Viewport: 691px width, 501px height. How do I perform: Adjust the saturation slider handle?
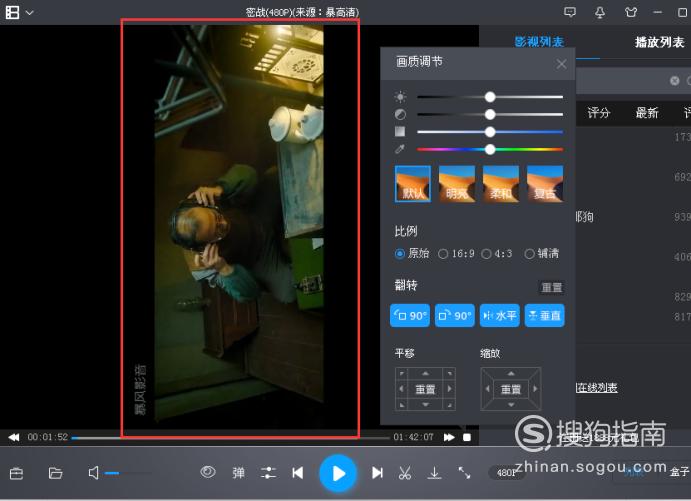tap(490, 132)
